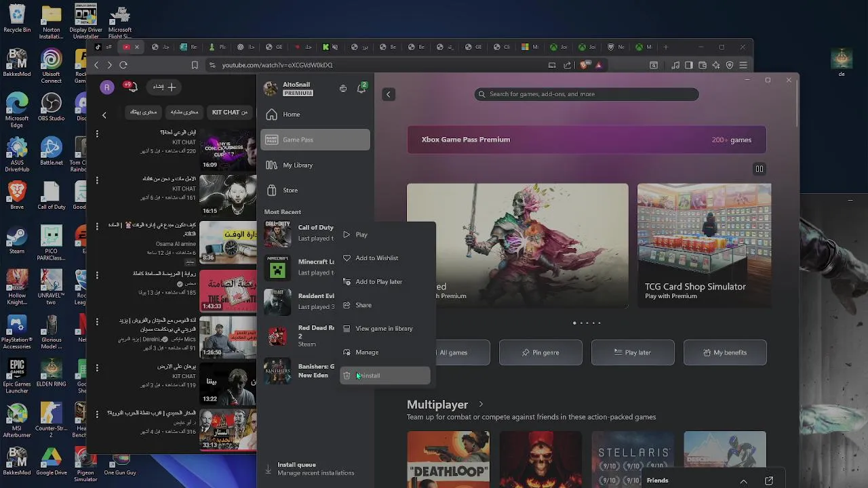Open a new tab in Brave
This screenshot has height=488, width=868.
[666, 47]
